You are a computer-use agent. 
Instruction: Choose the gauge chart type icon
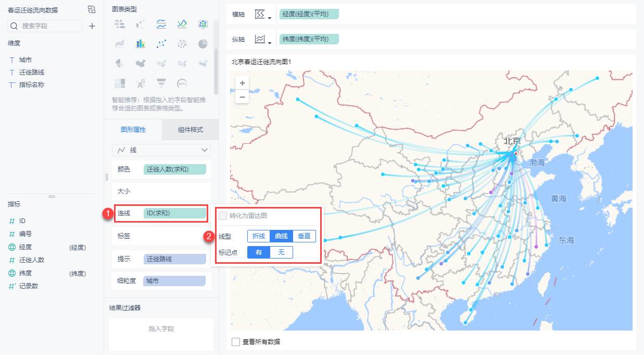coord(182,83)
